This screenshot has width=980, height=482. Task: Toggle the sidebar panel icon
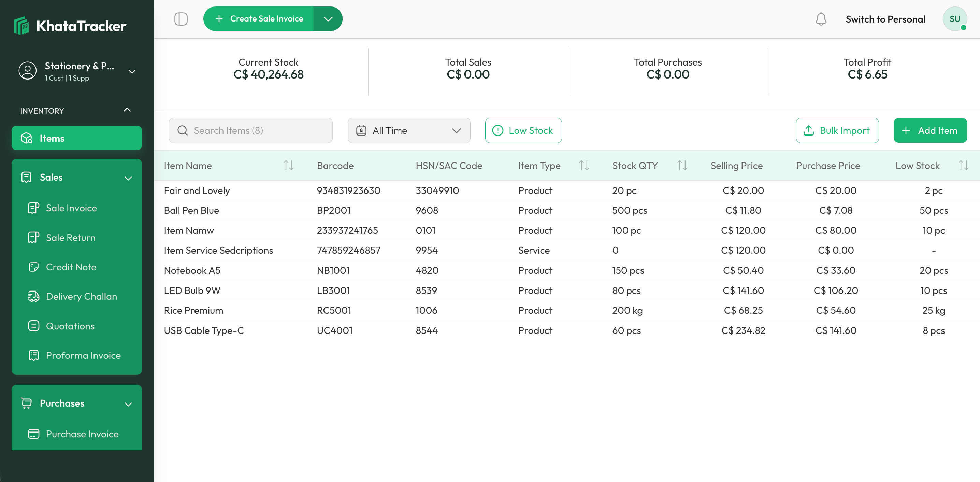(x=181, y=19)
